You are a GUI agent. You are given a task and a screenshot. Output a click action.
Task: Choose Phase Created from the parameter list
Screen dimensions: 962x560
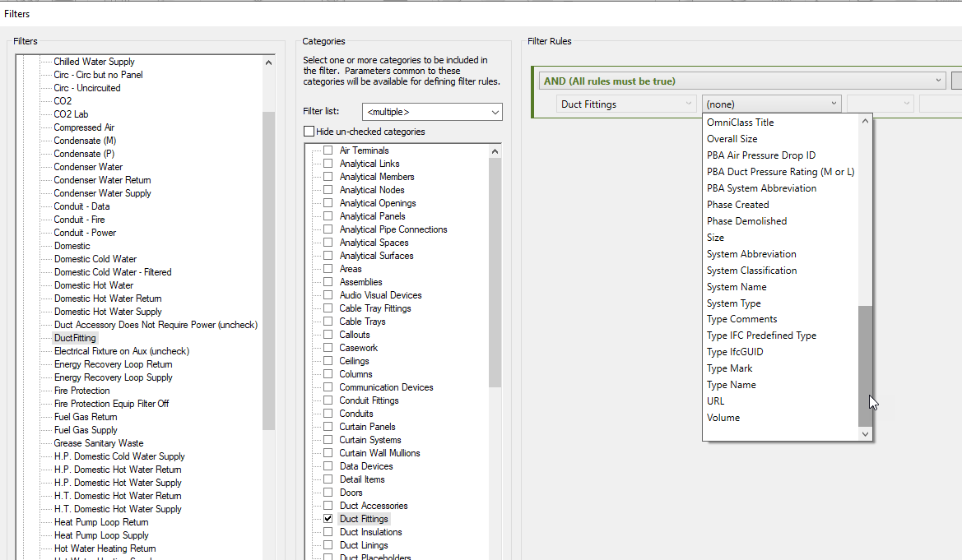point(737,204)
